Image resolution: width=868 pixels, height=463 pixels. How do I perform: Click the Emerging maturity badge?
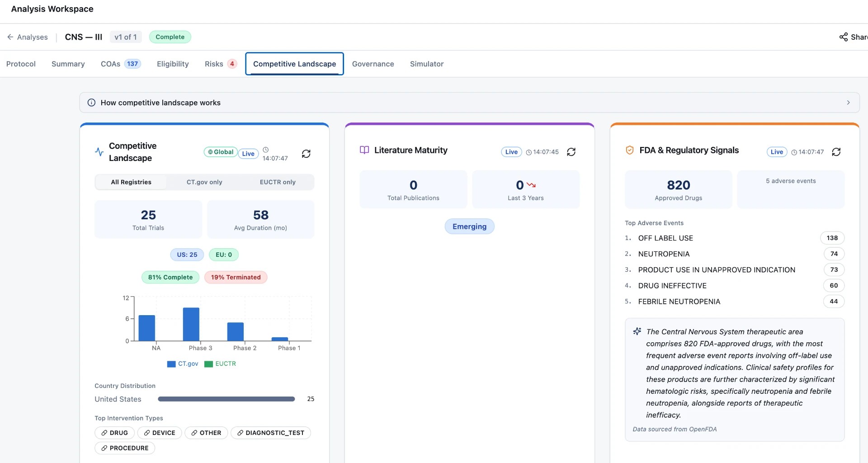(x=470, y=227)
